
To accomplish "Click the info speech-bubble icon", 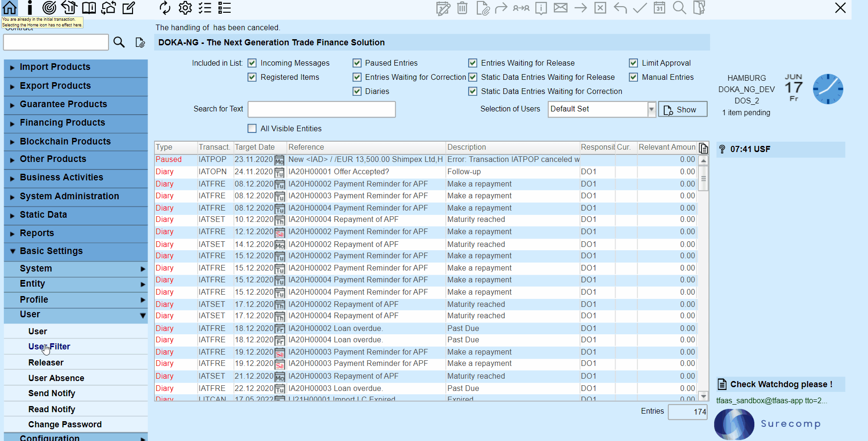I will (541, 8).
